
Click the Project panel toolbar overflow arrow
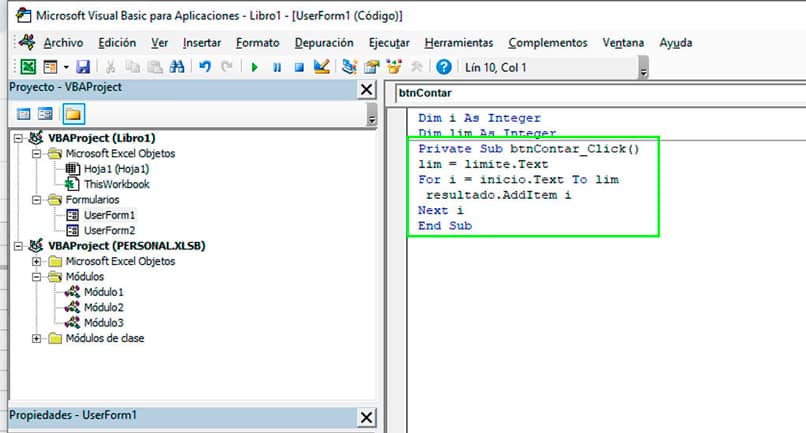point(372,115)
